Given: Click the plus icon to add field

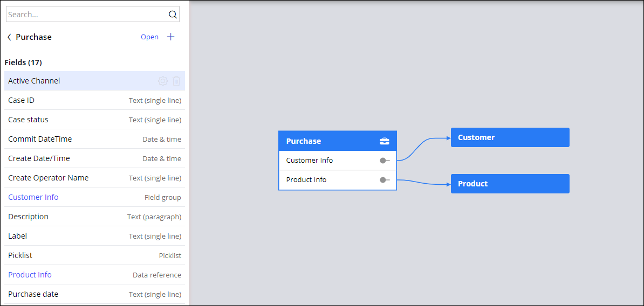Looking at the screenshot, I should click(x=170, y=37).
